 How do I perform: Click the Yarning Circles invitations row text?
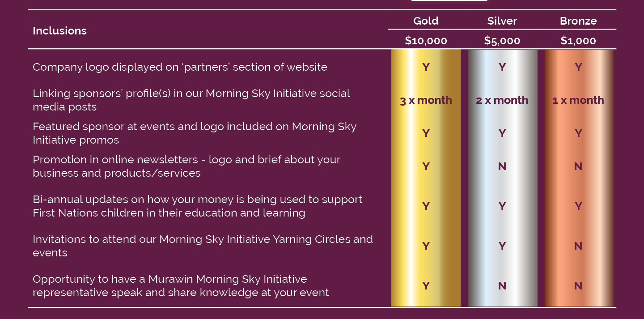pos(203,246)
